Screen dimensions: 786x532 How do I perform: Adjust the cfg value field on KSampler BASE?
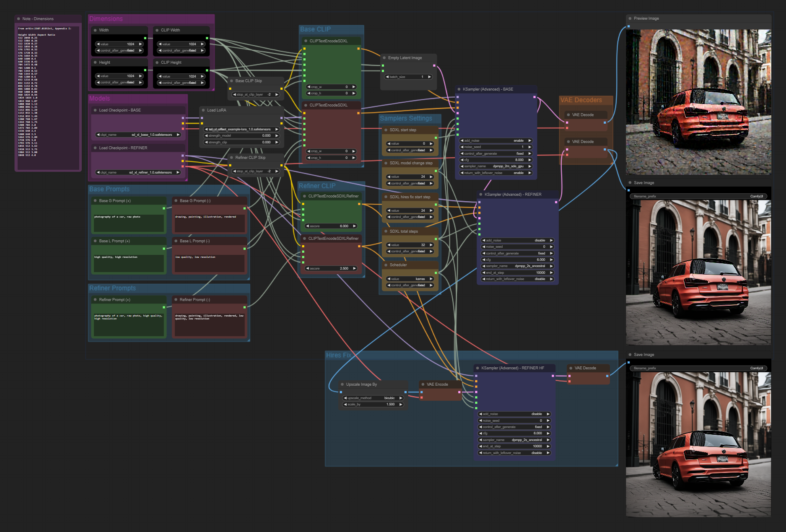[x=496, y=160]
